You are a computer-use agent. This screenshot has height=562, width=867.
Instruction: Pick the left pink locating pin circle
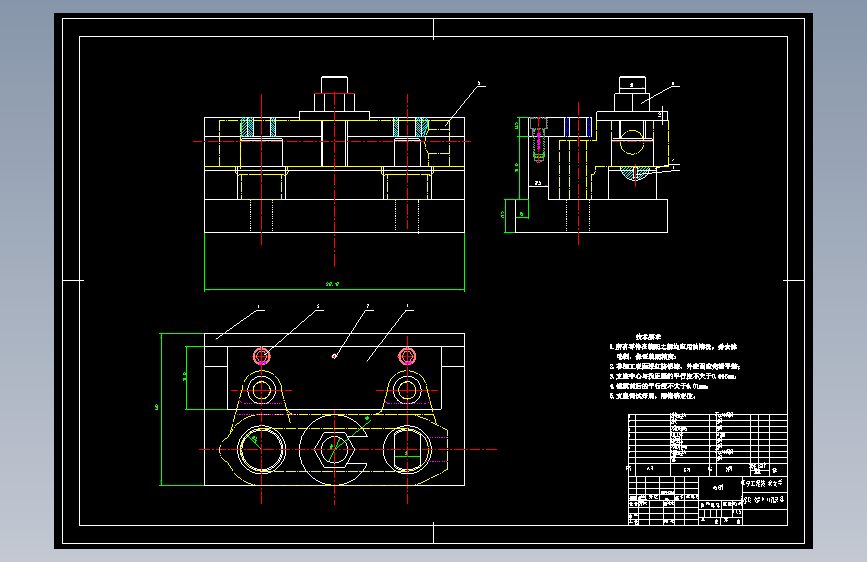pos(262,356)
